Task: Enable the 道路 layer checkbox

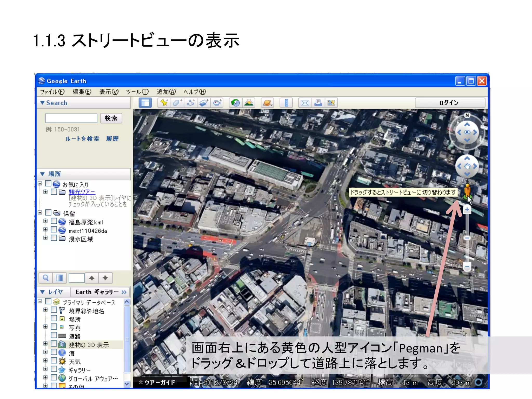Action: (54, 335)
